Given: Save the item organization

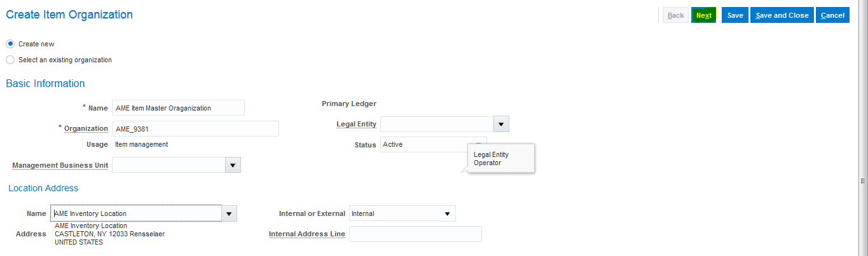Looking at the screenshot, I should (x=734, y=15).
